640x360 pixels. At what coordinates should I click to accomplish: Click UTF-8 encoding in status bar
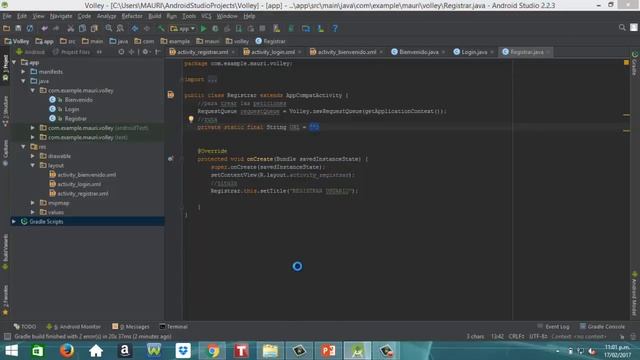tap(538, 337)
